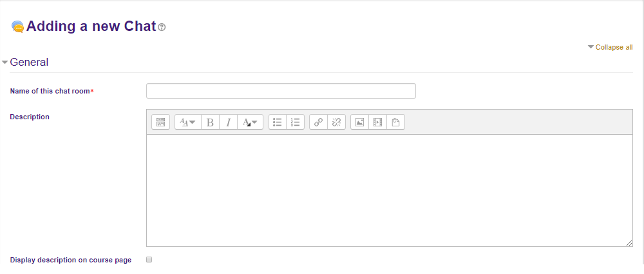Image resolution: width=644 pixels, height=274 pixels.
Task: Open the manage files button
Action: [395, 122]
